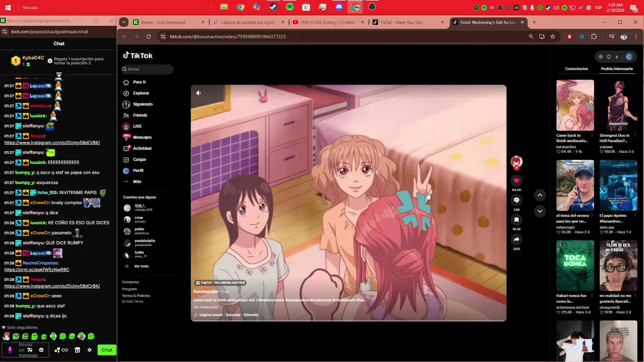Screen dimensions: 644x362
Task: Focus the TikTok Buscar search field
Action: click(147, 69)
